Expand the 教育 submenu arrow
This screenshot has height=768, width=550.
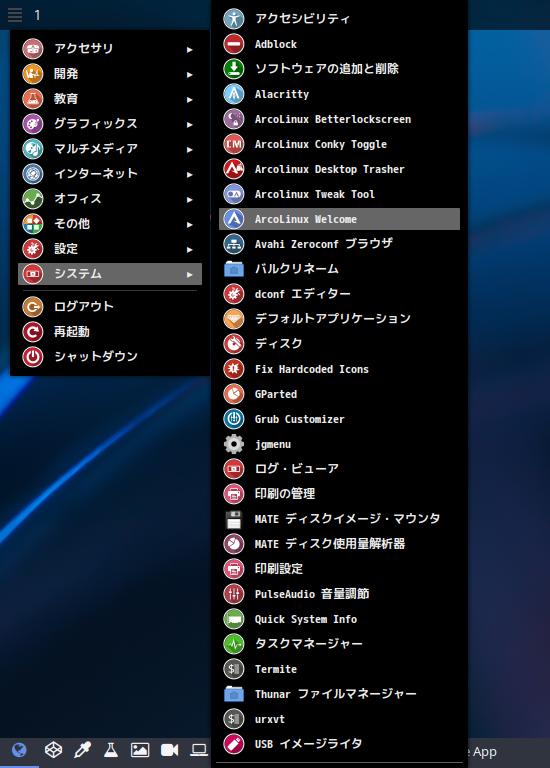click(190, 99)
